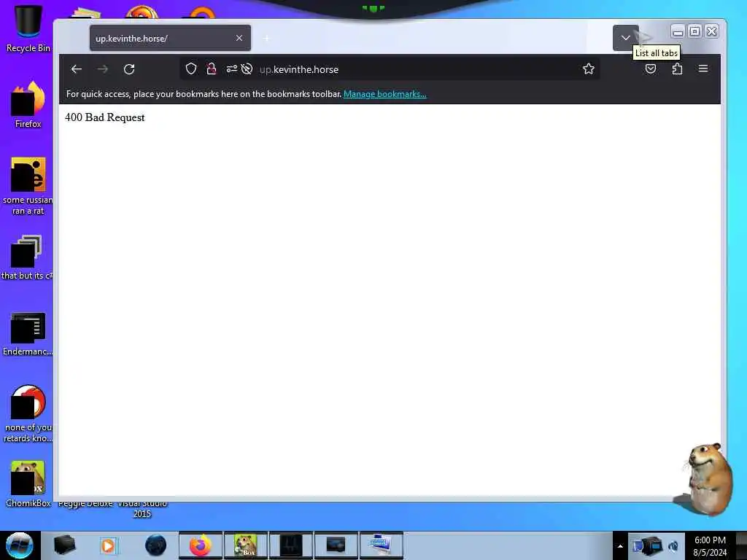
Task: Open the media player taskbar icon
Action: [108, 545]
